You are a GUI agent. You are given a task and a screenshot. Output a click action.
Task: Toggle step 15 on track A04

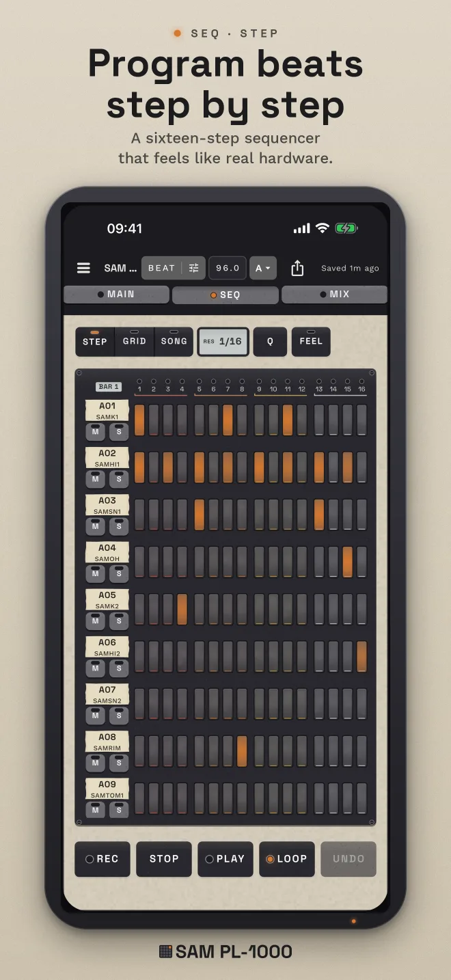coord(348,562)
